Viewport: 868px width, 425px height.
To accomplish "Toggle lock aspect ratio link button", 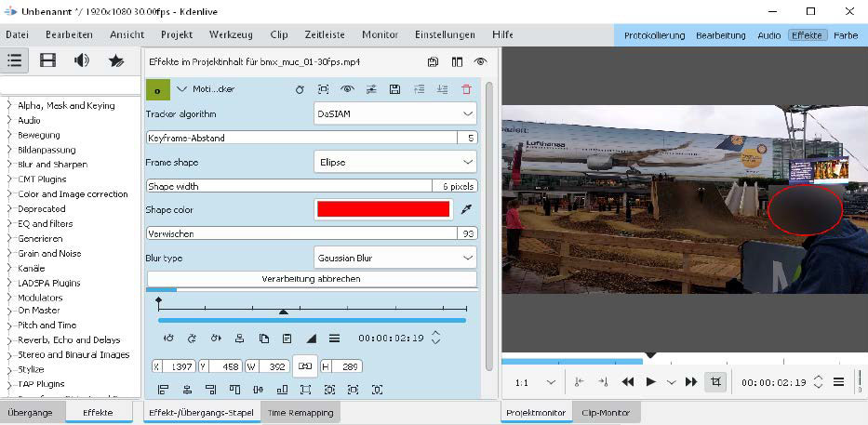I will point(305,365).
